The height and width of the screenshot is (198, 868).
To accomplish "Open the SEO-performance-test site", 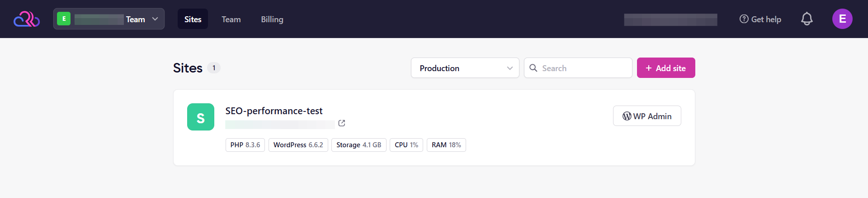I will pyautogui.click(x=274, y=111).
